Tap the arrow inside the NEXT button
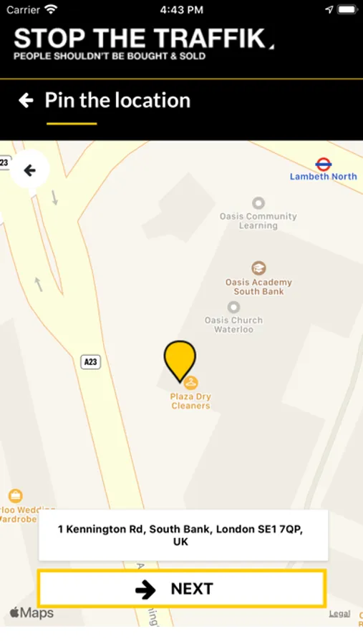This screenshot has width=363, height=644. tap(145, 590)
